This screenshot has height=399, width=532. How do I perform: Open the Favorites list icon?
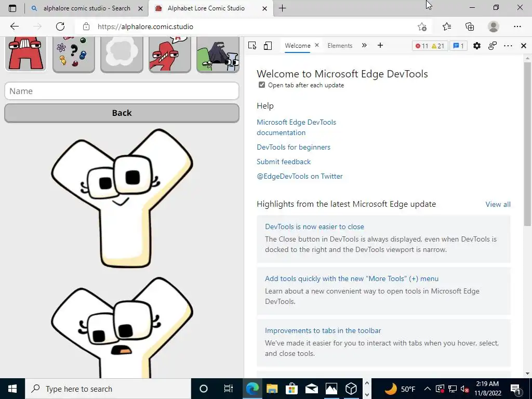coord(447,26)
